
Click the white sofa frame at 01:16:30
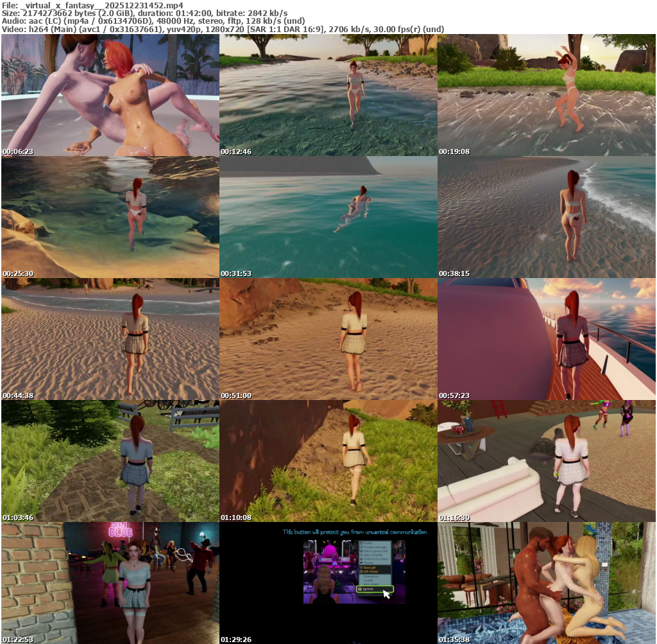click(547, 461)
